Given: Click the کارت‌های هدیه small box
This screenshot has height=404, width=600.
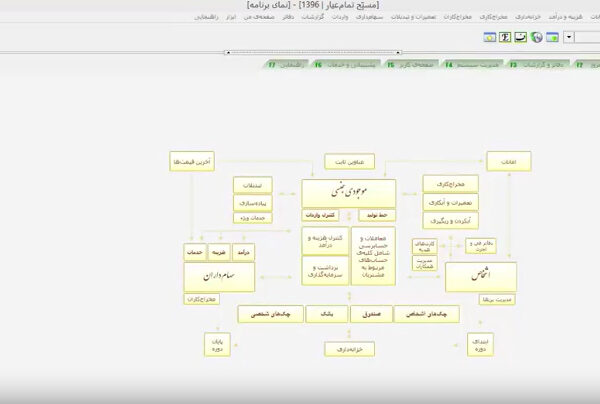Looking at the screenshot, I should point(424,246).
